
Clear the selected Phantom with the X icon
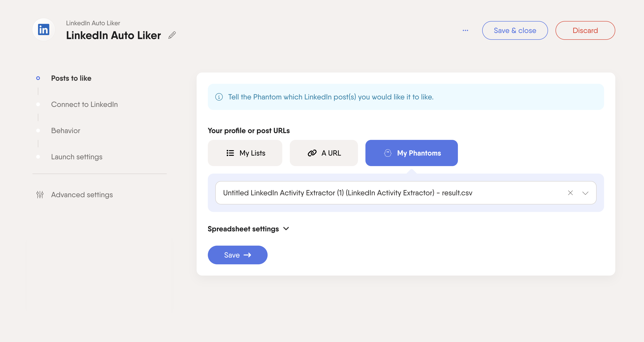[x=570, y=193]
